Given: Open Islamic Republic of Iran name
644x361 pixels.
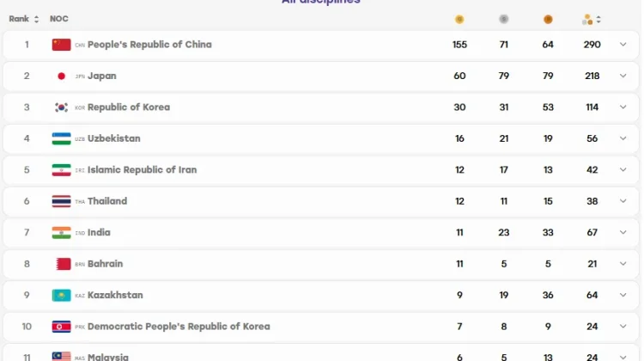Looking at the screenshot, I should click(142, 170).
